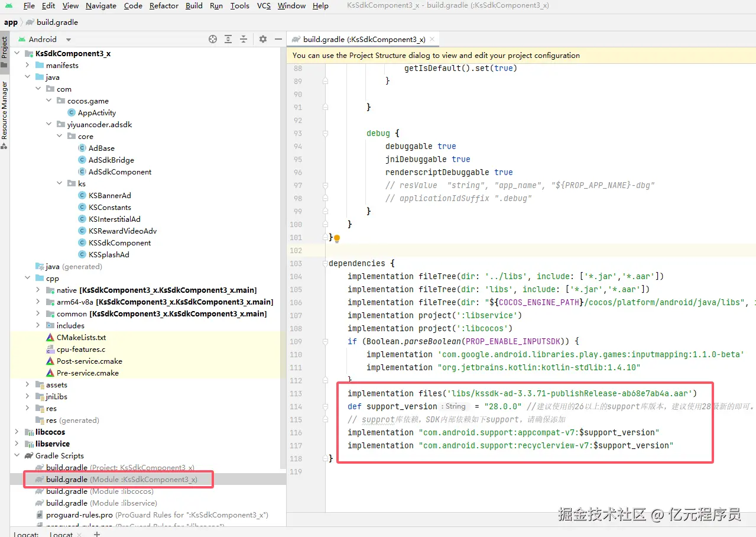Open KSRewardVideoAdv class file
This screenshot has width=756, height=537.
[122, 231]
